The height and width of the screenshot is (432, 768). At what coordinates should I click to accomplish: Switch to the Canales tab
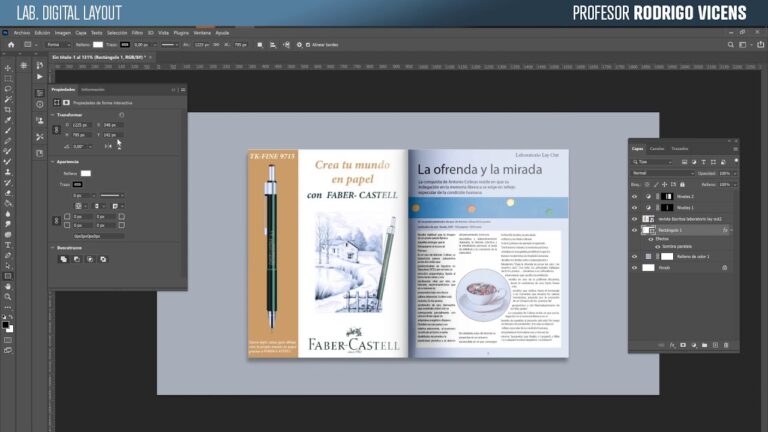pos(657,149)
